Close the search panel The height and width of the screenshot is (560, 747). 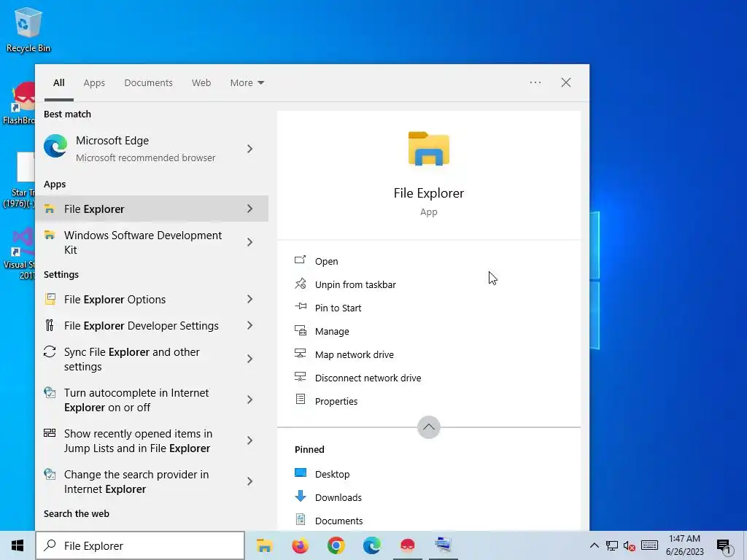[x=566, y=82]
